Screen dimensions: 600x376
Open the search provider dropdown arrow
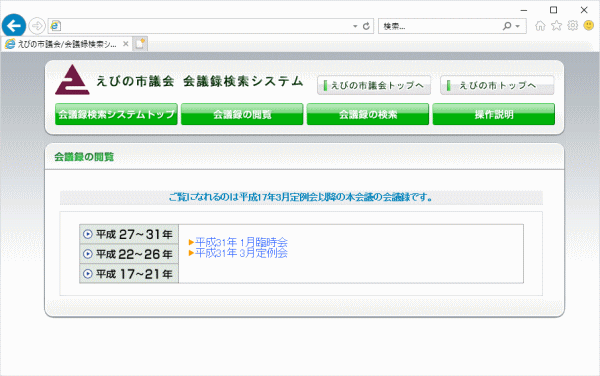coord(518,26)
